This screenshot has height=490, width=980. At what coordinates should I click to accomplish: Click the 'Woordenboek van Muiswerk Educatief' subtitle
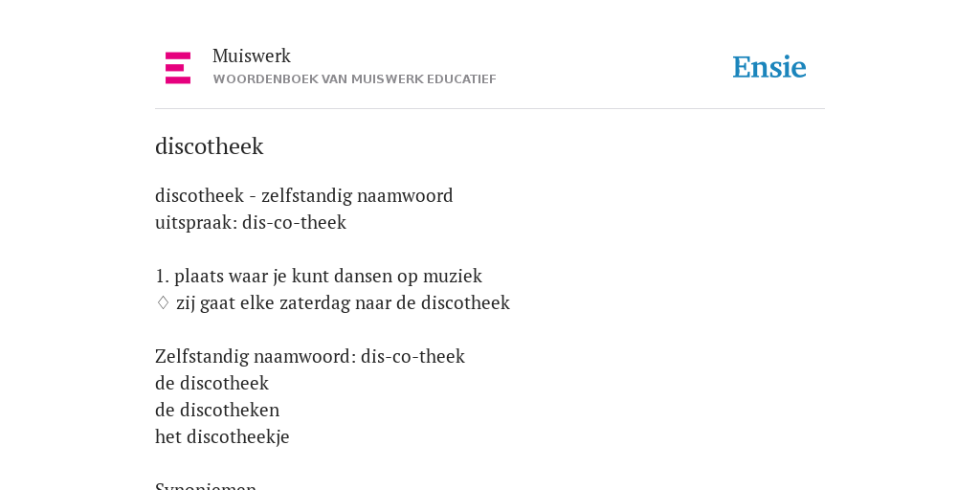(354, 79)
